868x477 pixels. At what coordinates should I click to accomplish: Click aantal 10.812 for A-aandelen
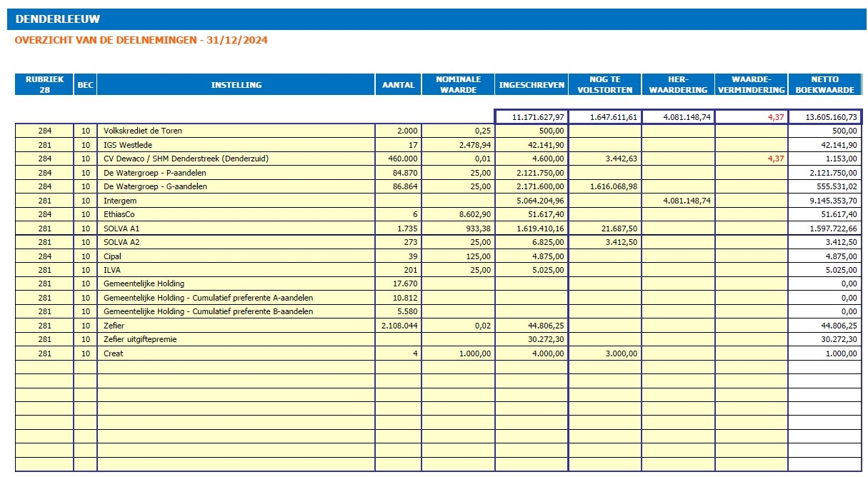coord(399,298)
